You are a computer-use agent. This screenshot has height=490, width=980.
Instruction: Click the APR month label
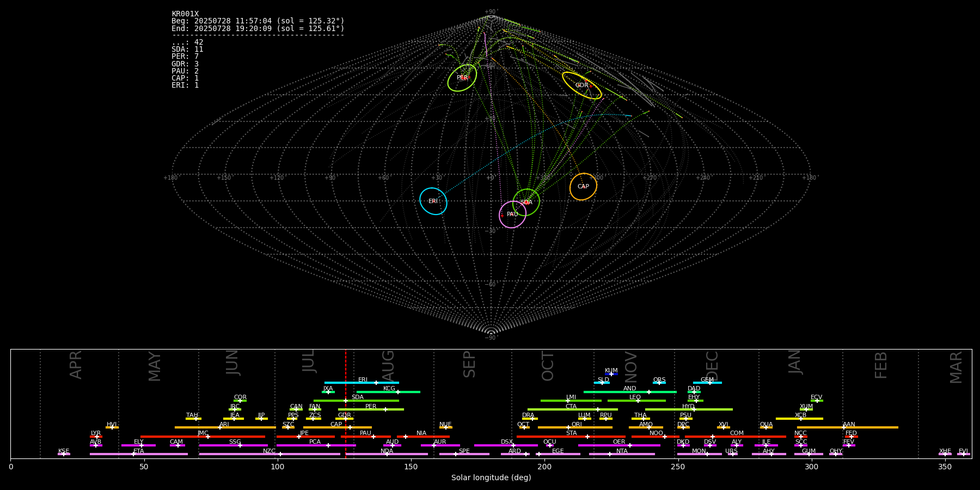coord(76,365)
